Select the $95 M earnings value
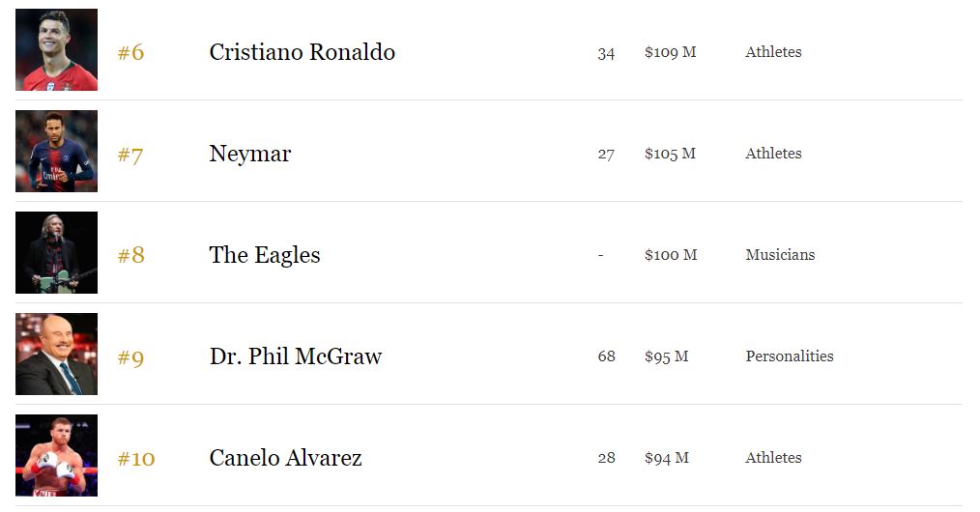 666,356
